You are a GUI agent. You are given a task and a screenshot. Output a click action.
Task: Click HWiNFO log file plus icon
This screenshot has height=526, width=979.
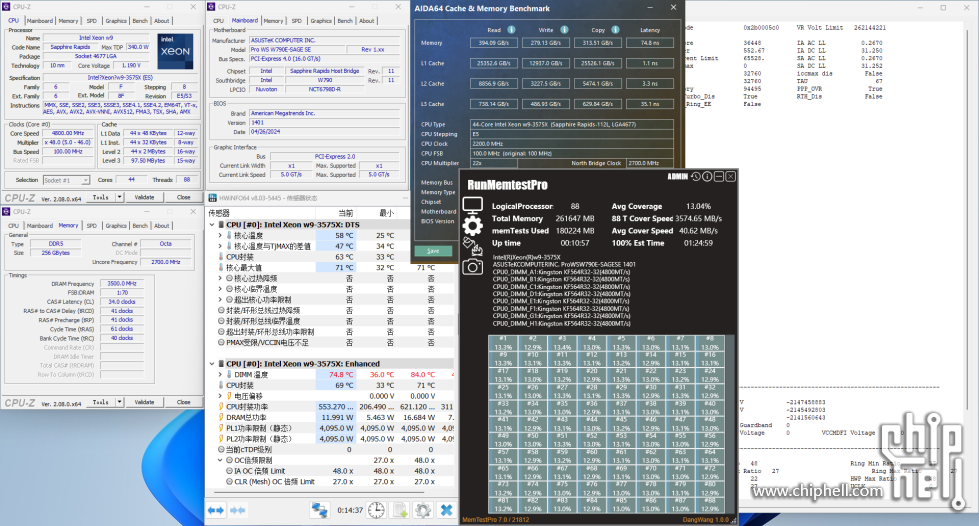tap(400, 510)
